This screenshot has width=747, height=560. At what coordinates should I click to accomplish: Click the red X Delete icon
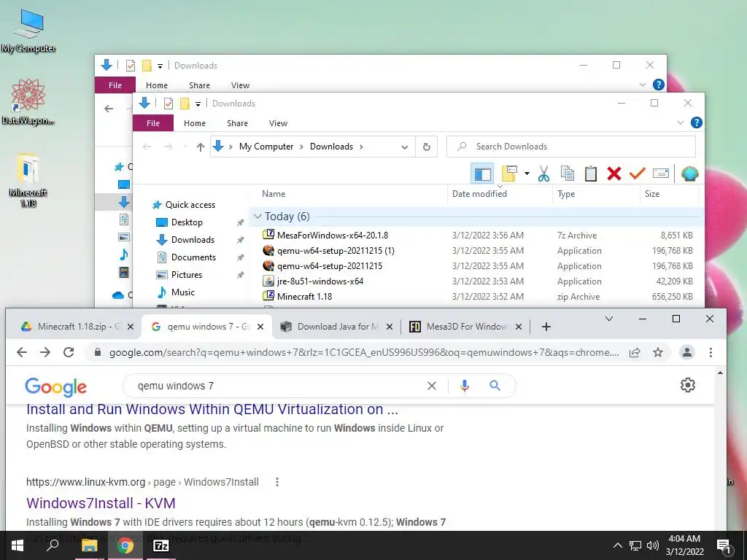pyautogui.click(x=614, y=174)
